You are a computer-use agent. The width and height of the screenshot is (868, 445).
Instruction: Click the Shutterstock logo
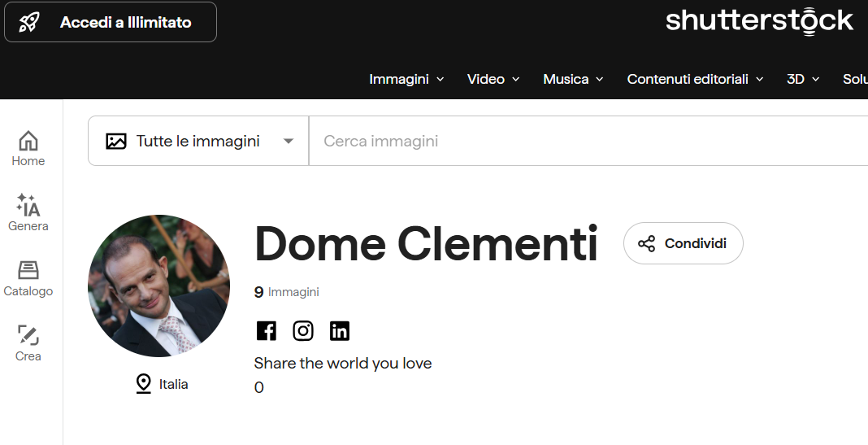(x=759, y=22)
